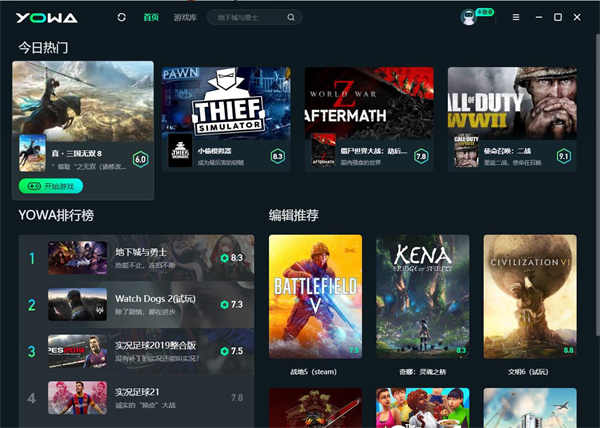Click the magnifier search icon
600x428 pixels.
291,17
